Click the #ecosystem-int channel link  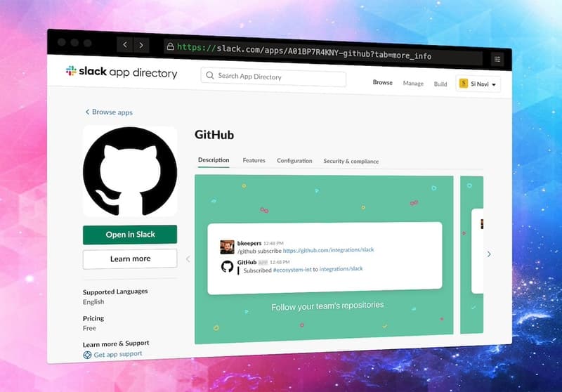tap(292, 270)
